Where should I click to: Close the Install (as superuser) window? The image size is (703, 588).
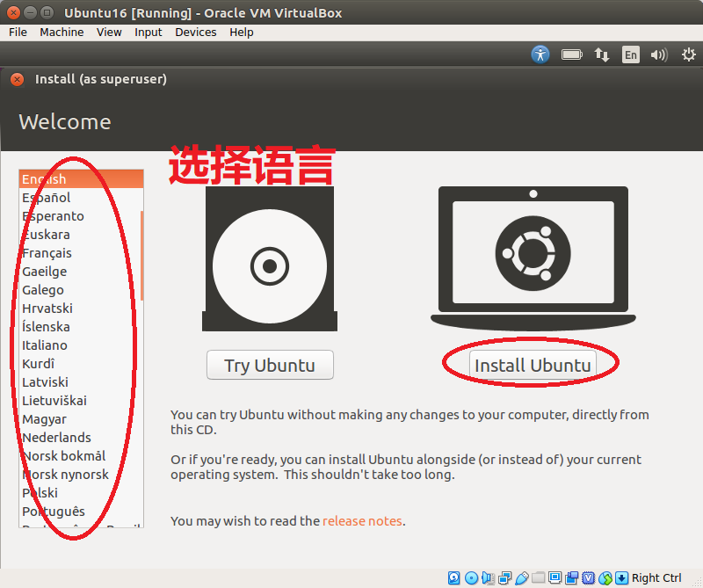[17, 79]
